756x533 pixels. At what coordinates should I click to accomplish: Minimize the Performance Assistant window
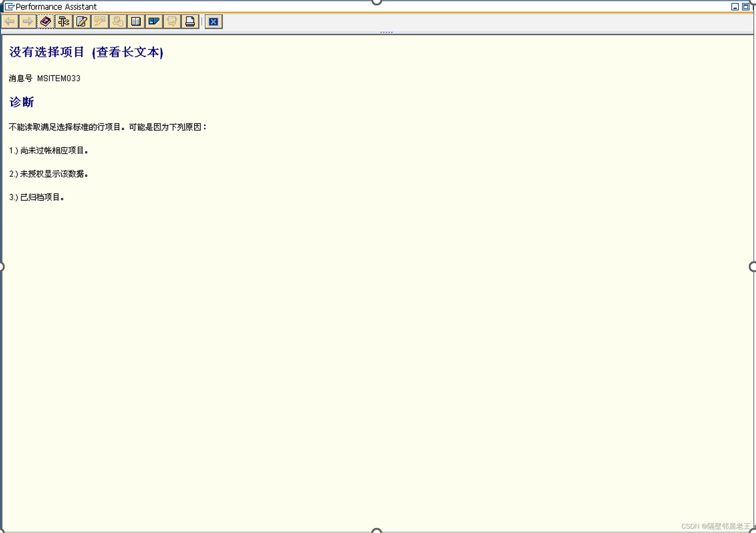(735, 6)
